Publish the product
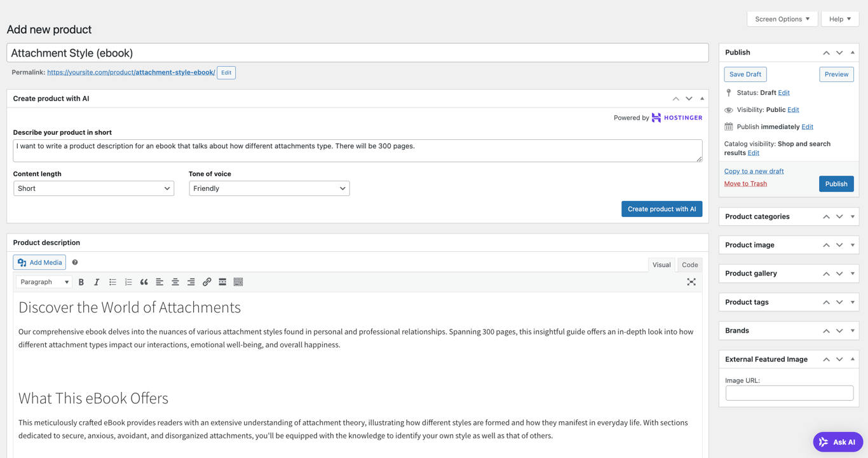868x458 pixels. pos(836,183)
